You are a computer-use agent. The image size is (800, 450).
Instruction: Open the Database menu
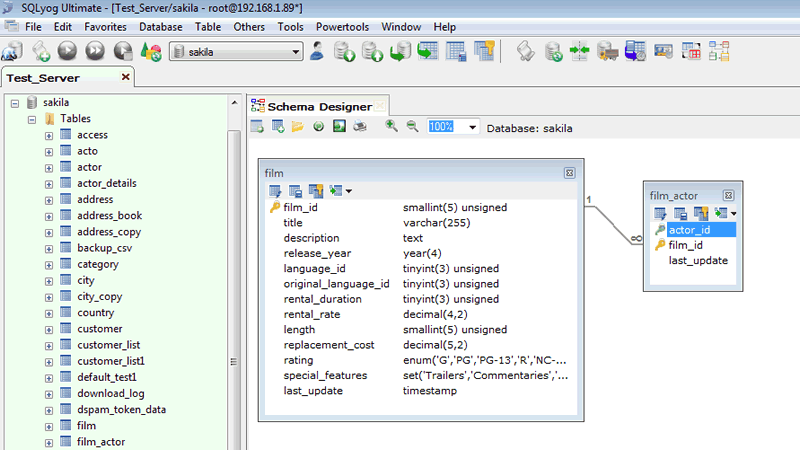click(x=161, y=27)
